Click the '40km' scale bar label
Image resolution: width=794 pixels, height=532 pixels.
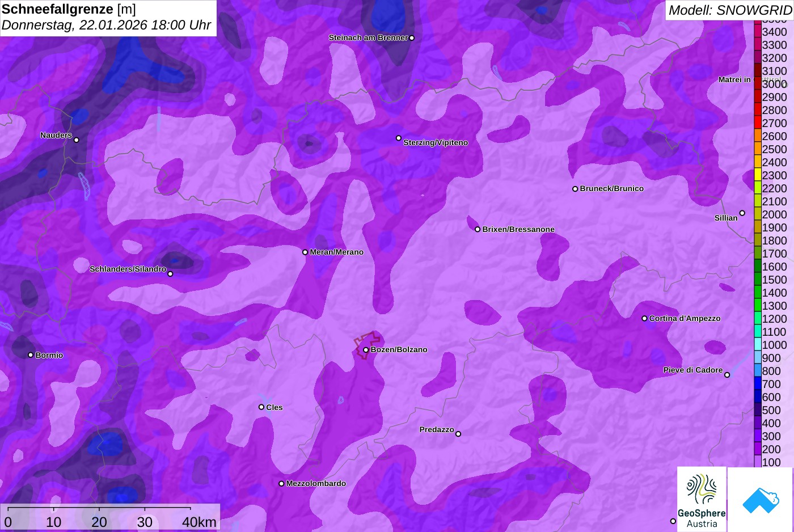[x=199, y=522]
